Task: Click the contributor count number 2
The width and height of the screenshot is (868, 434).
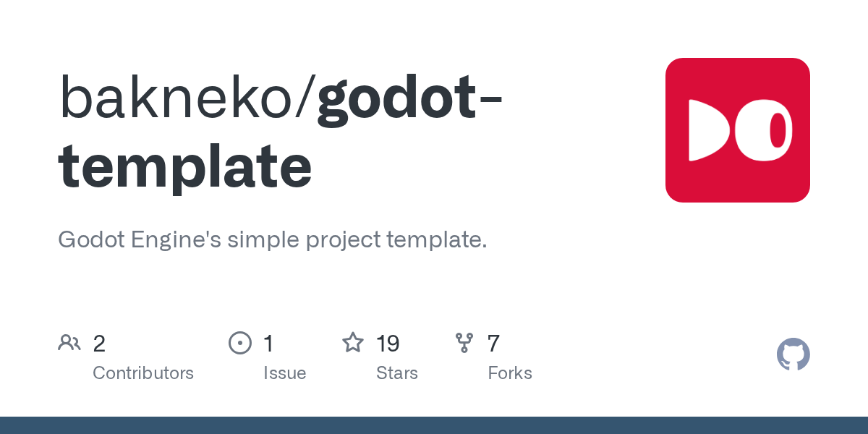Action: coord(99,344)
